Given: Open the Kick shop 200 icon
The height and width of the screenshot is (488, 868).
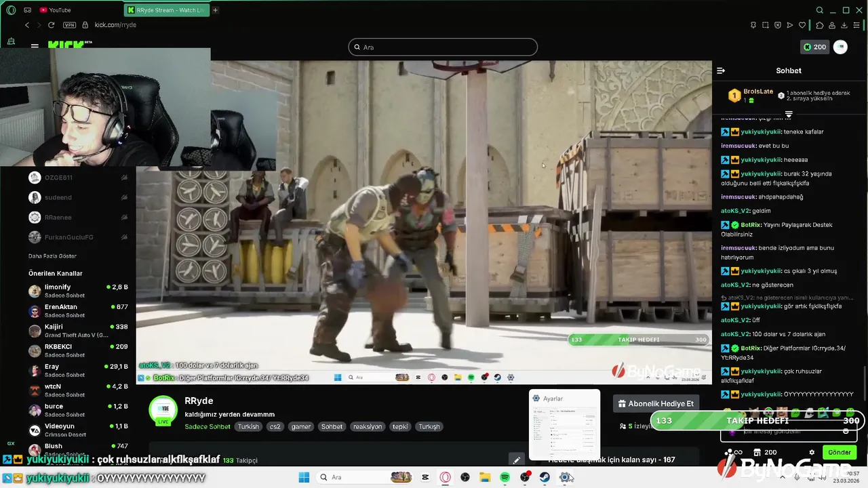Looking at the screenshot, I should click(x=765, y=452).
